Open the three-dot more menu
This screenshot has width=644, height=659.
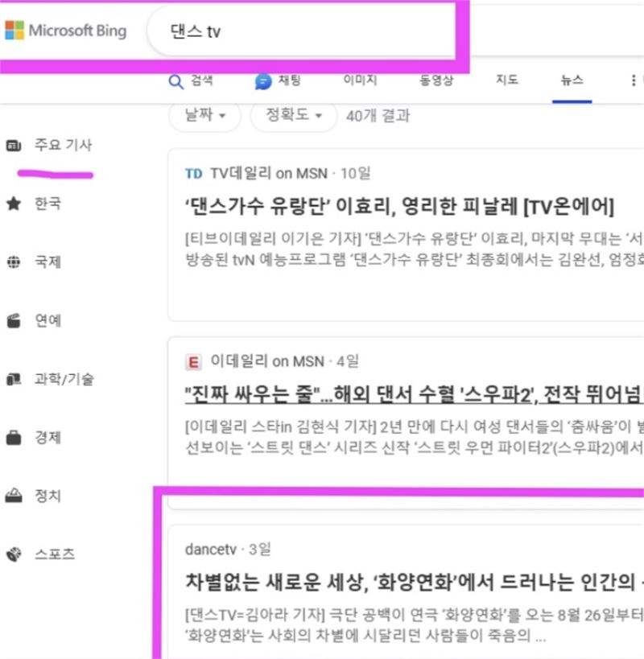[633, 80]
